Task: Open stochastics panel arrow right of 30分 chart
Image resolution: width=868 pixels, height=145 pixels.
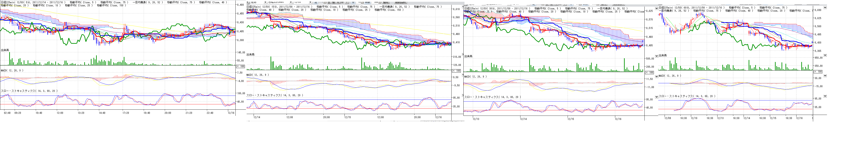Action: [656, 97]
